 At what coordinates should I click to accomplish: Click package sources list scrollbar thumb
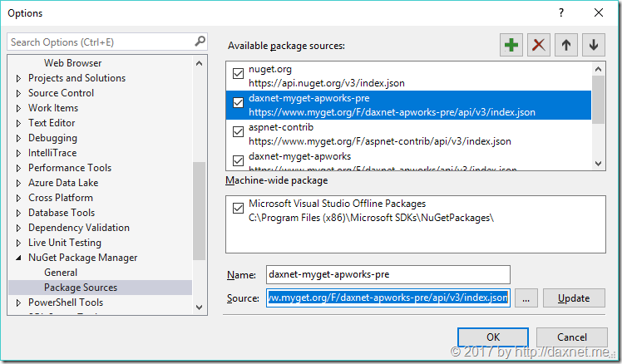(x=598, y=100)
